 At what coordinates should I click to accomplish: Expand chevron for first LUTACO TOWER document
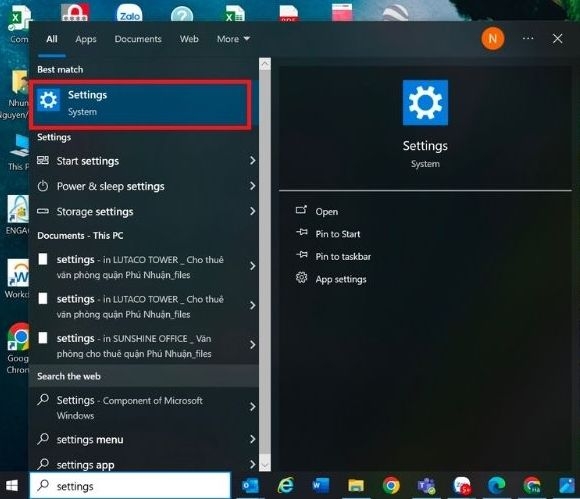click(253, 266)
